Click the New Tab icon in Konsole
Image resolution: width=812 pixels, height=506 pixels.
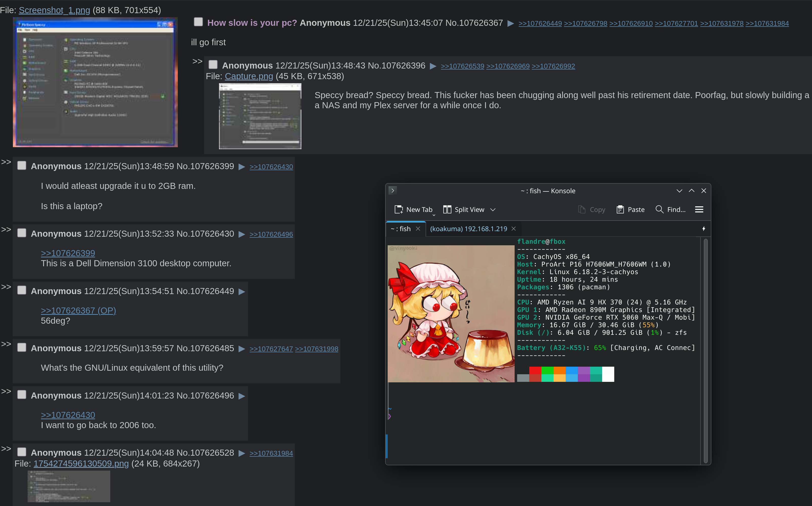[399, 209]
